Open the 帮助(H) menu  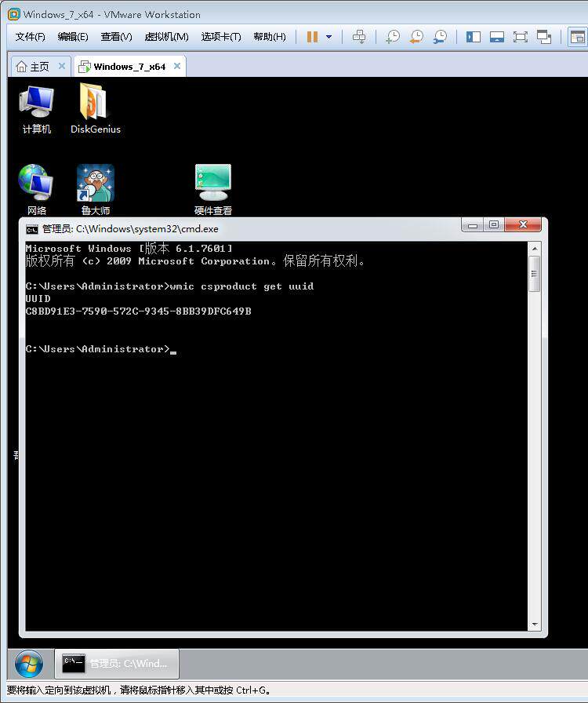pyautogui.click(x=270, y=37)
